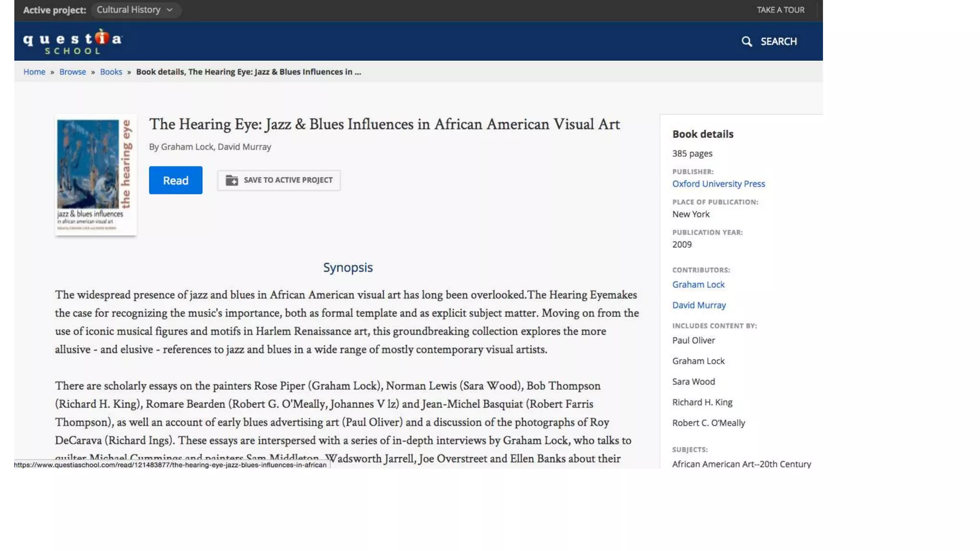
Task: Open the Browse breadcrumb link
Action: pyautogui.click(x=73, y=72)
